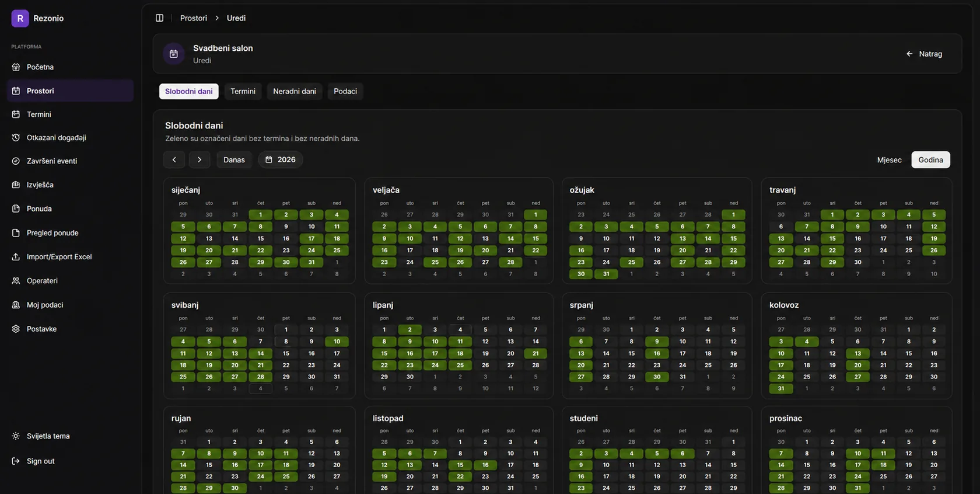Viewport: 980px width, 494px height.
Task: Toggle the sidebar panel icon
Action: 159,18
